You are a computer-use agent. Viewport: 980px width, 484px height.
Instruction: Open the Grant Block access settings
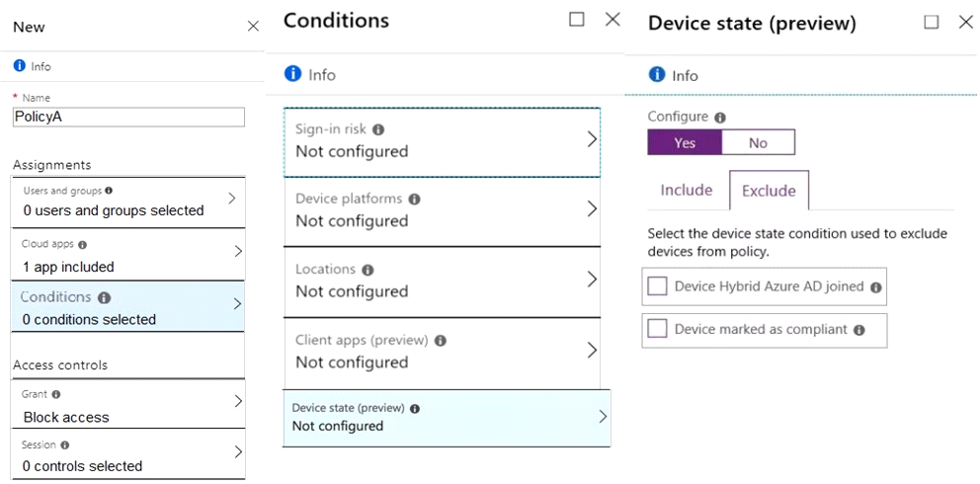click(128, 404)
